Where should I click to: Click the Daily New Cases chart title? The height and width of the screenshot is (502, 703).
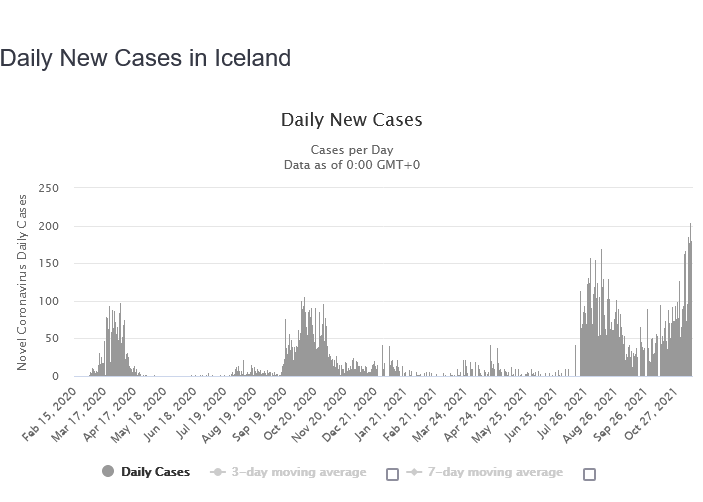(x=352, y=120)
